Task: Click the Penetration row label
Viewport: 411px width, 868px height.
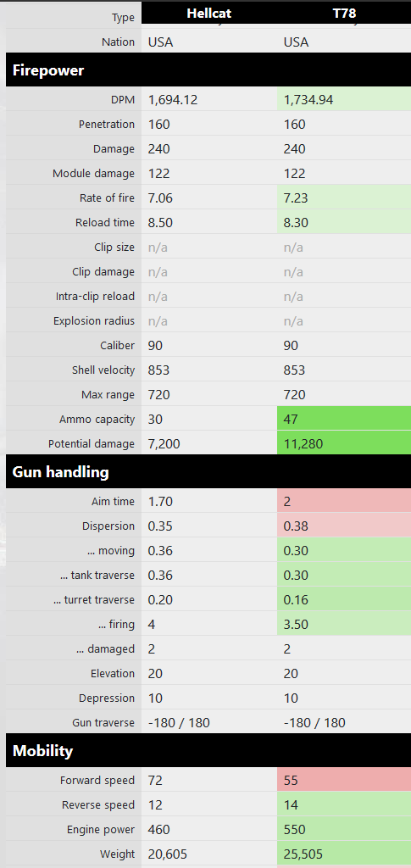Action: click(x=107, y=124)
